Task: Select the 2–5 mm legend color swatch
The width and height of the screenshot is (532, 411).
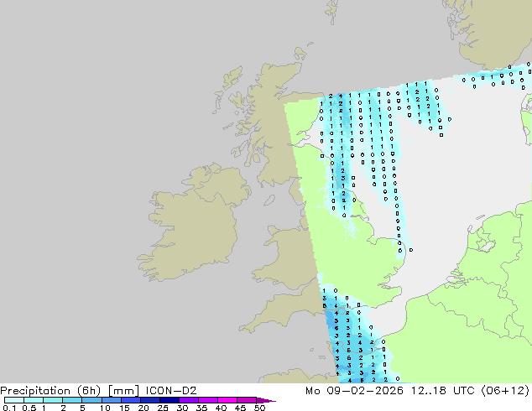Action: pyautogui.click(x=72, y=400)
